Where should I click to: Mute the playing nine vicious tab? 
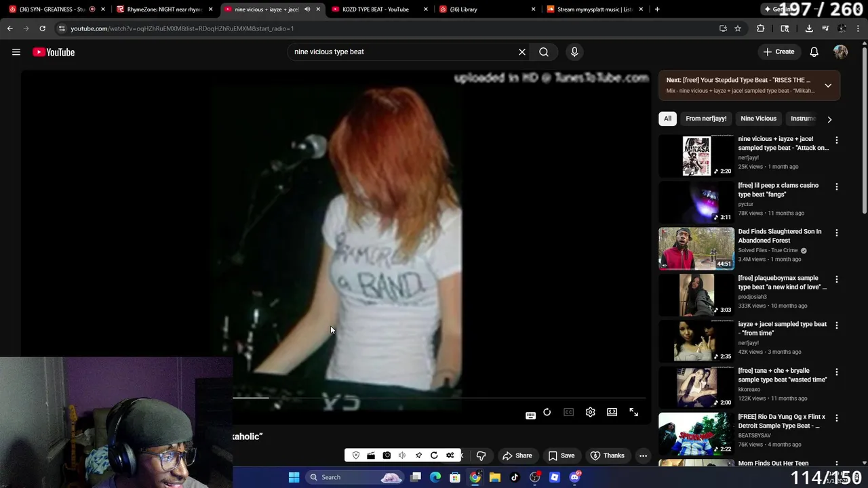pyautogui.click(x=307, y=9)
